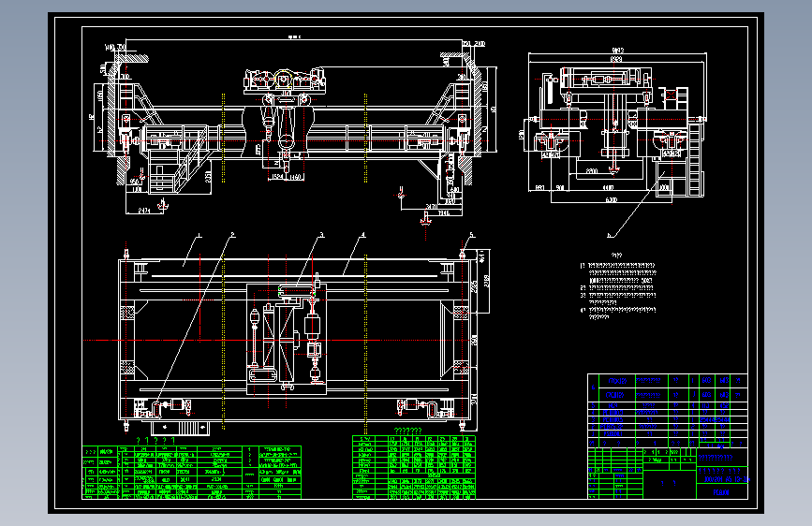Click the 3200 dimension in the side view

click(x=591, y=171)
